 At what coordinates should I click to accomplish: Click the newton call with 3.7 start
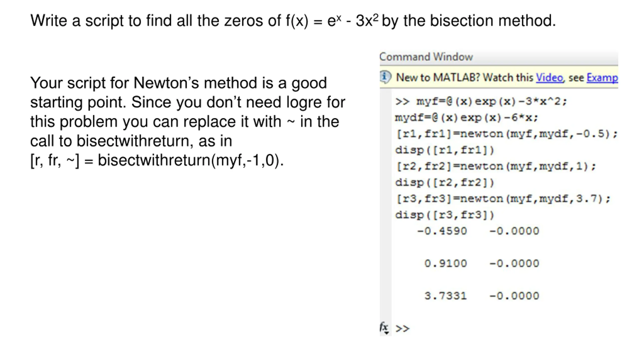503,199
